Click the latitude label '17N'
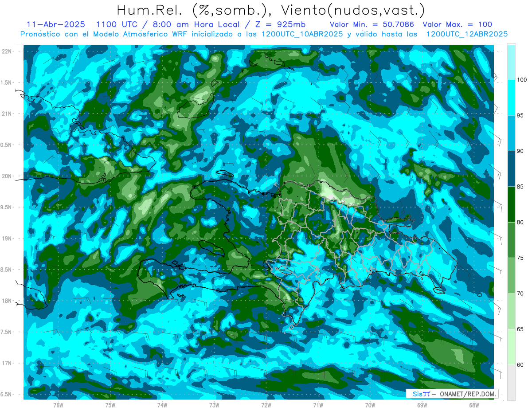532x411 pixels. [x=7, y=363]
